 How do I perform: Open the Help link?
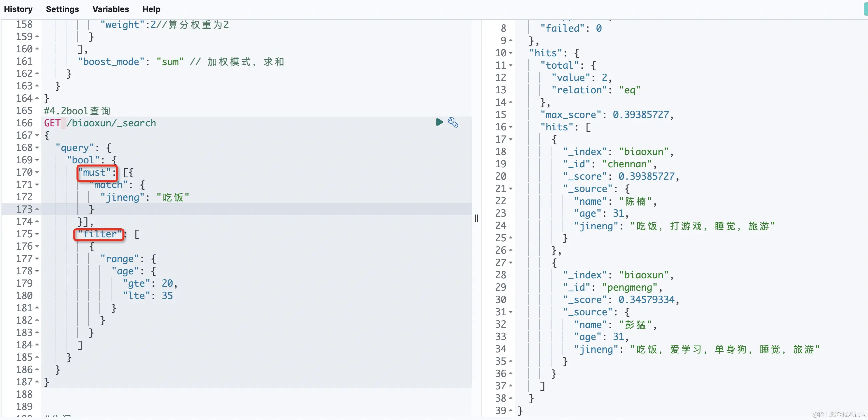pos(151,9)
